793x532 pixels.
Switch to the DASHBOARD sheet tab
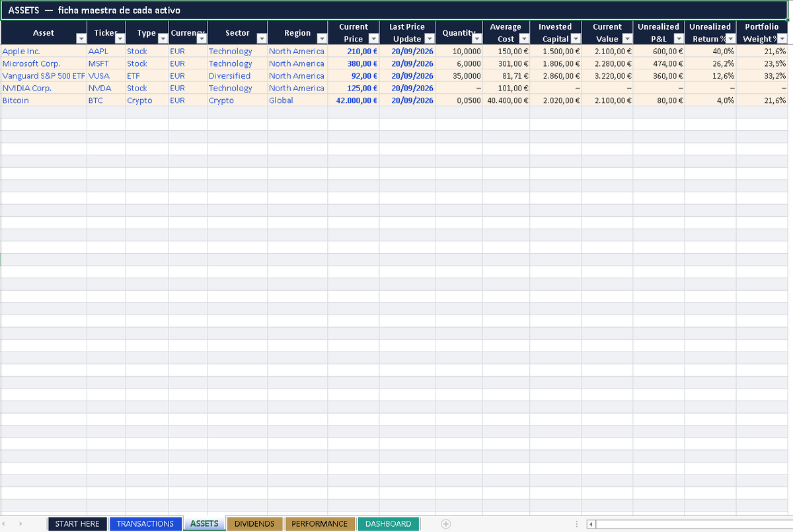pyautogui.click(x=389, y=523)
